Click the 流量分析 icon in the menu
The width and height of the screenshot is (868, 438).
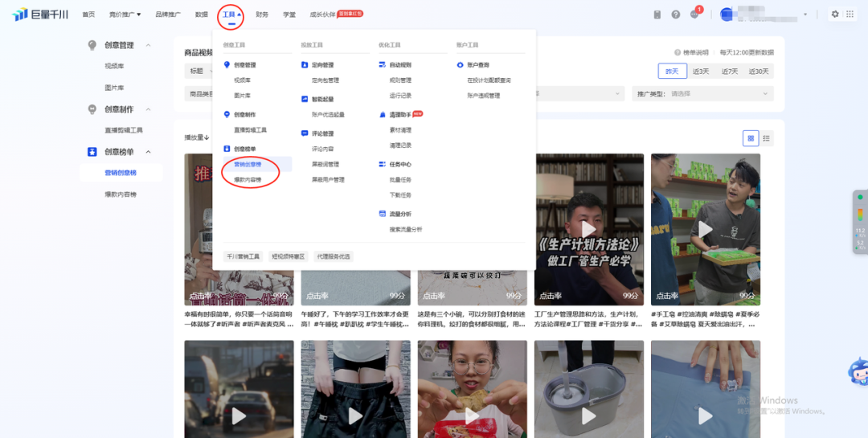coord(382,214)
